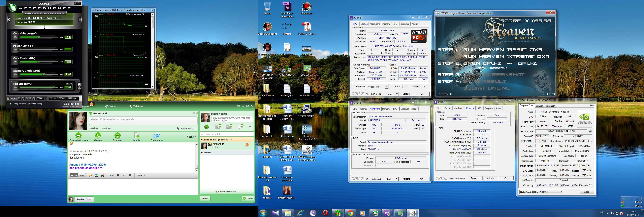Open MSI Afterburner info panel (i icon)

pos(80,19)
